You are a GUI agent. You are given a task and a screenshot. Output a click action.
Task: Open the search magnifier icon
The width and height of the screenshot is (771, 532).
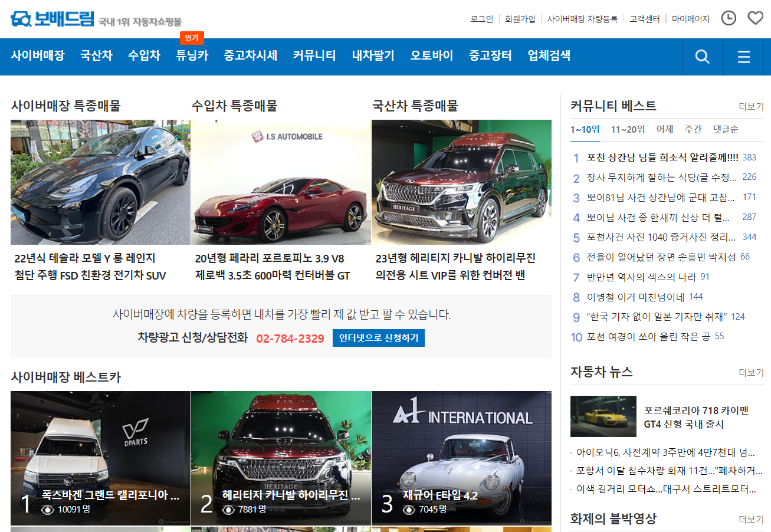click(x=702, y=57)
